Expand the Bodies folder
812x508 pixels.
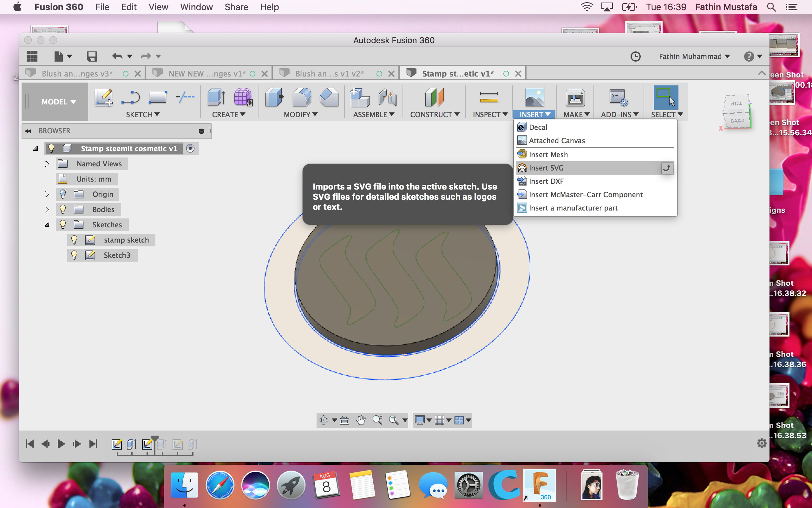(x=47, y=209)
